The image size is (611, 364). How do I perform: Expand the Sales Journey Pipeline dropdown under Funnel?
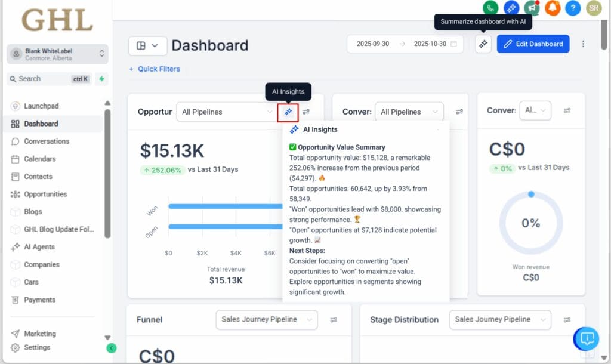266,320
